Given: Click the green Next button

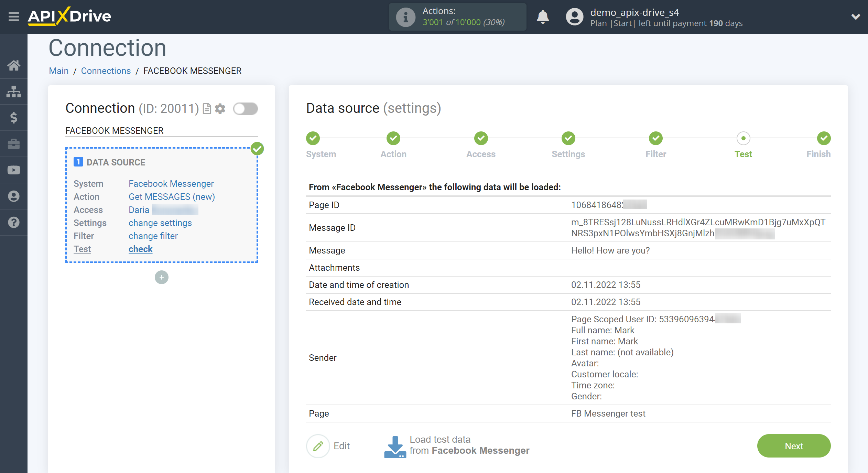Looking at the screenshot, I should tap(794, 446).
